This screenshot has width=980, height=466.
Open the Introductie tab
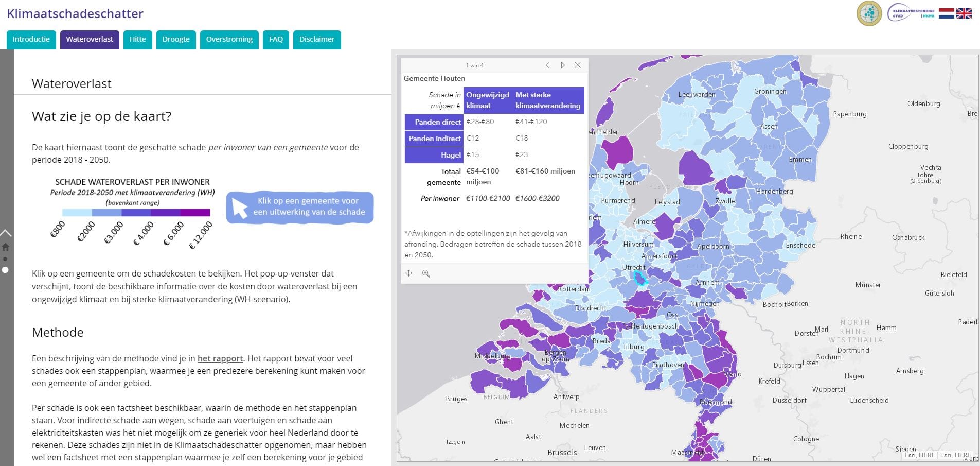(x=31, y=40)
